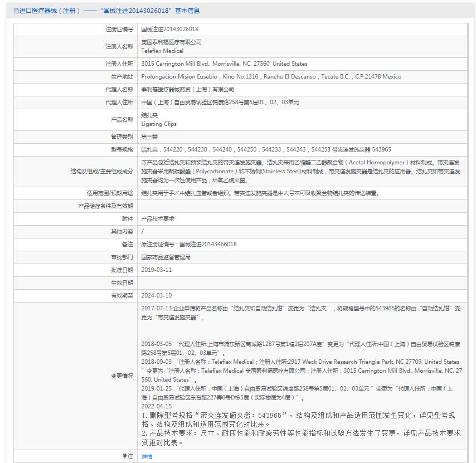Select registration number 国械注进20143026018 in table cell
Viewport: 476px width, 463px height.
[169, 29]
